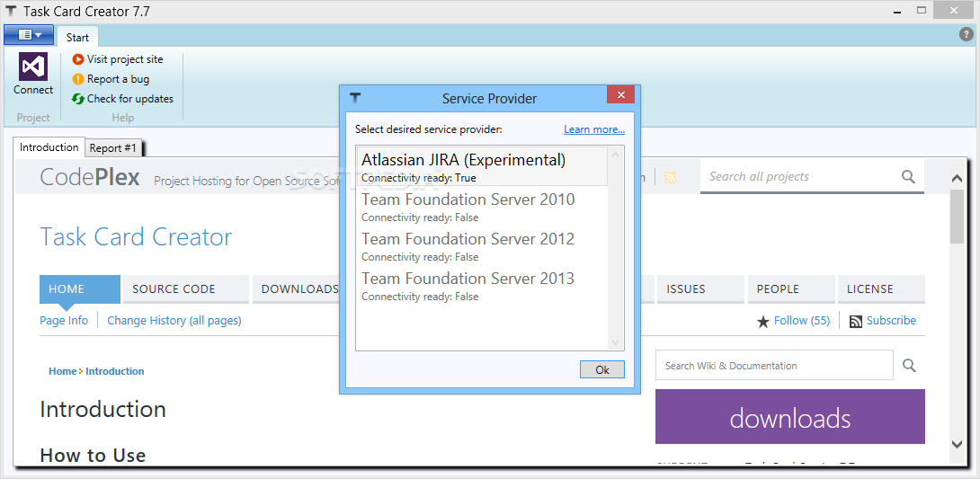Select Team Foundation Server 2013
The height and width of the screenshot is (479, 980).
pos(482,285)
